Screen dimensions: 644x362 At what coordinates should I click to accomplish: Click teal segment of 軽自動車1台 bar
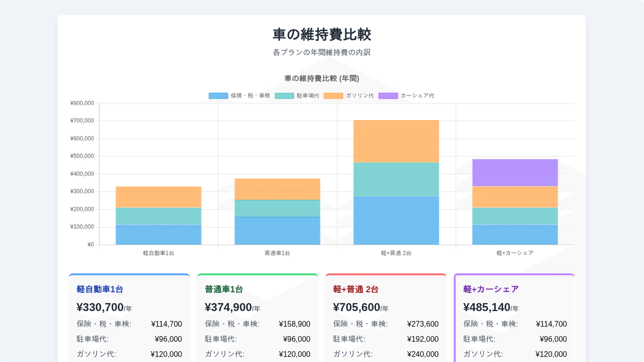click(x=158, y=216)
